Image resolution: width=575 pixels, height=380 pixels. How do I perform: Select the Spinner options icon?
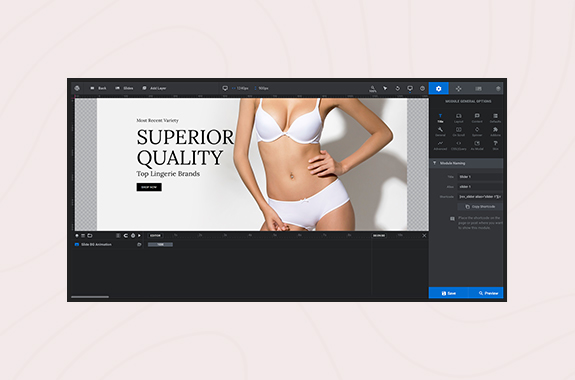click(x=477, y=132)
